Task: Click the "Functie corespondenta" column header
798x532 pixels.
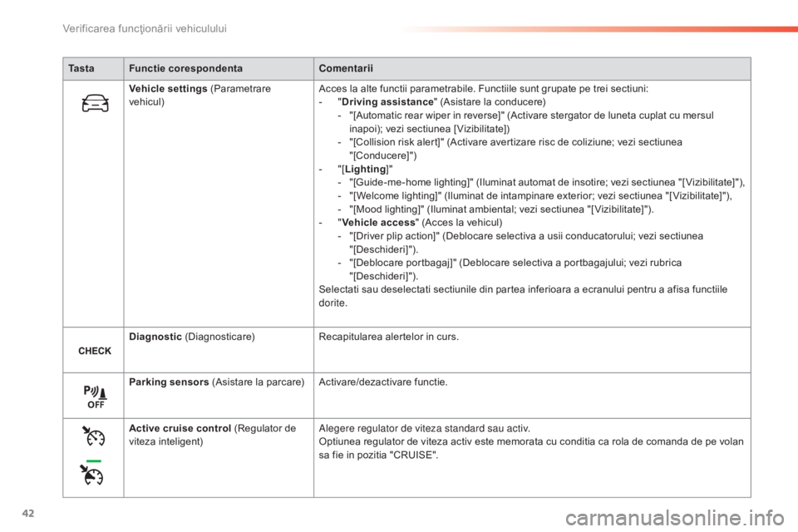Action: (x=185, y=68)
